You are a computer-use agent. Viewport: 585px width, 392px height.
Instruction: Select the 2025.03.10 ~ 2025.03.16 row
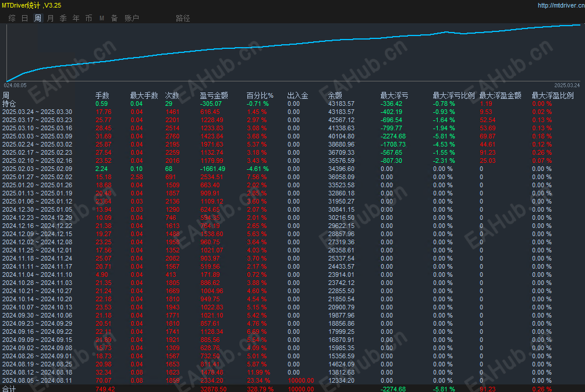pyautogui.click(x=292, y=128)
